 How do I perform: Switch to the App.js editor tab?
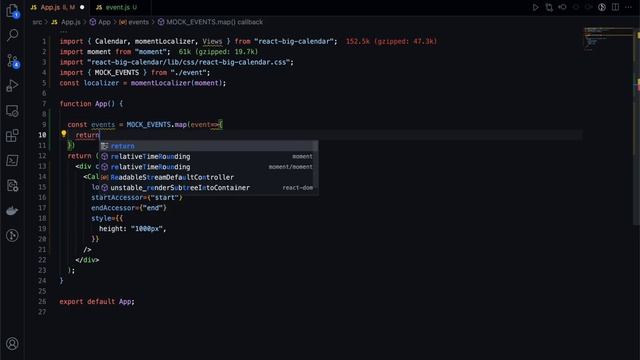58,7
